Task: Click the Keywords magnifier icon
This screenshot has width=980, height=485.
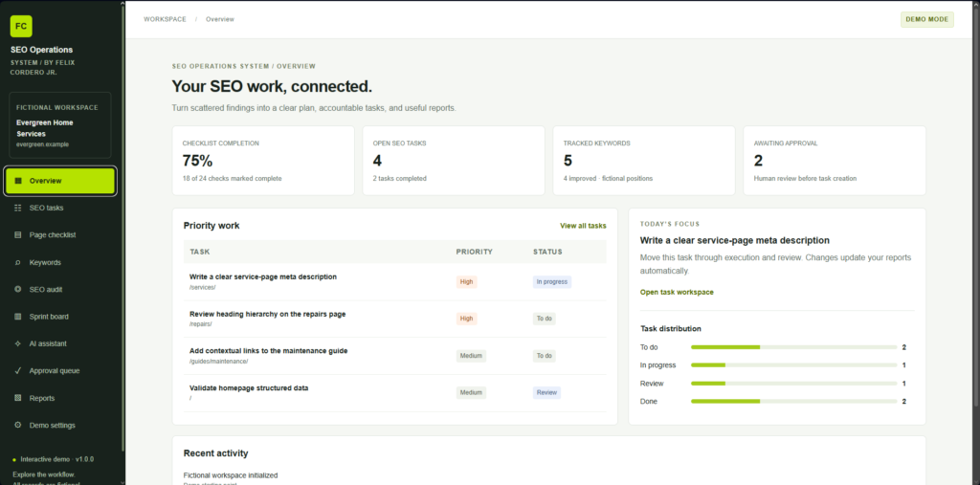Action: point(17,262)
